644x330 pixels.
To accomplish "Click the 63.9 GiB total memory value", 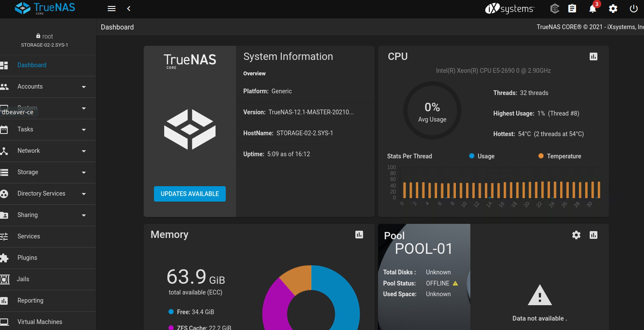I will (196, 277).
